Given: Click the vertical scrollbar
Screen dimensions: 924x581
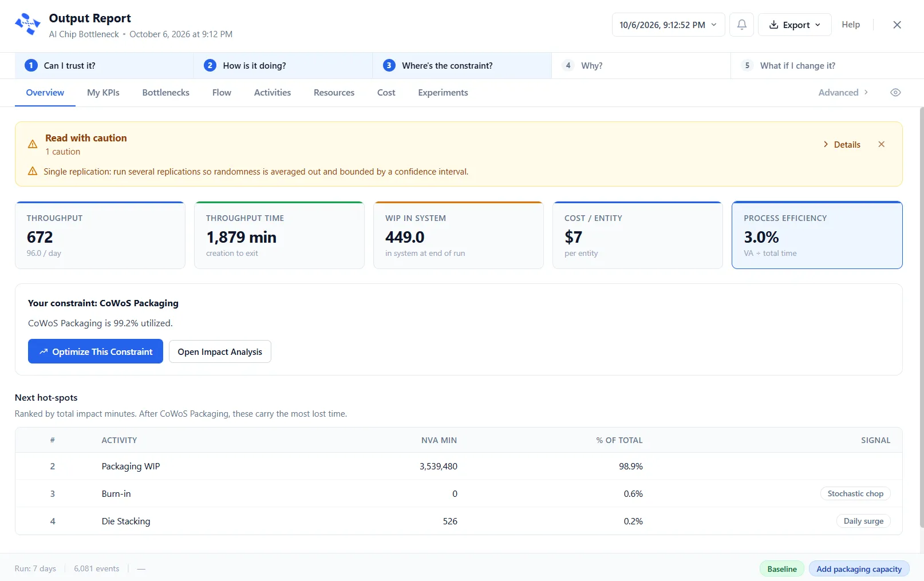Looking at the screenshot, I should tap(921, 318).
